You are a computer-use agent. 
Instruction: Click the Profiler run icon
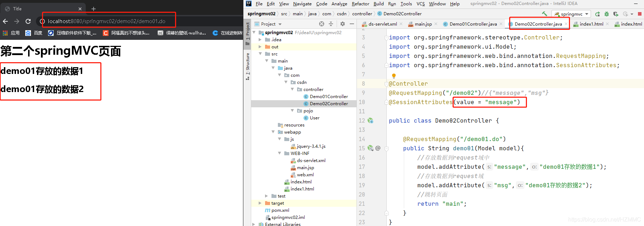click(625, 14)
